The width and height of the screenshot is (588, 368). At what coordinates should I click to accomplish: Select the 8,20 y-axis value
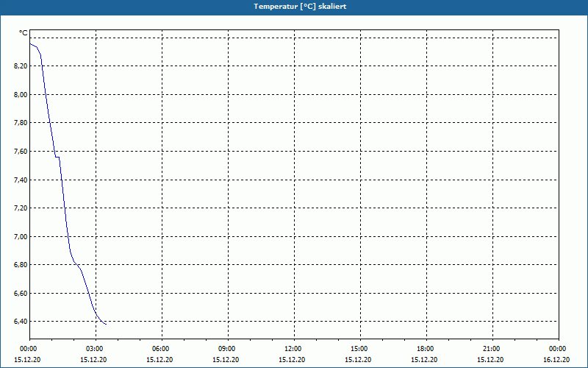click(21, 66)
